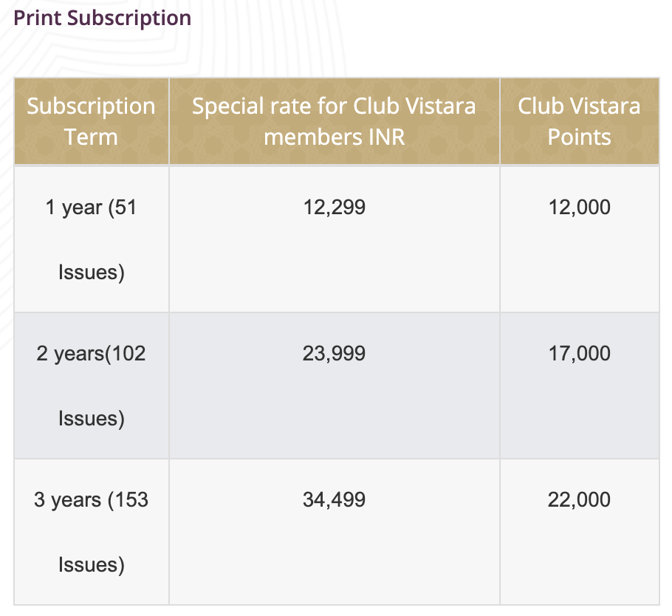
Task: Click the word Term in the header
Action: (91, 137)
